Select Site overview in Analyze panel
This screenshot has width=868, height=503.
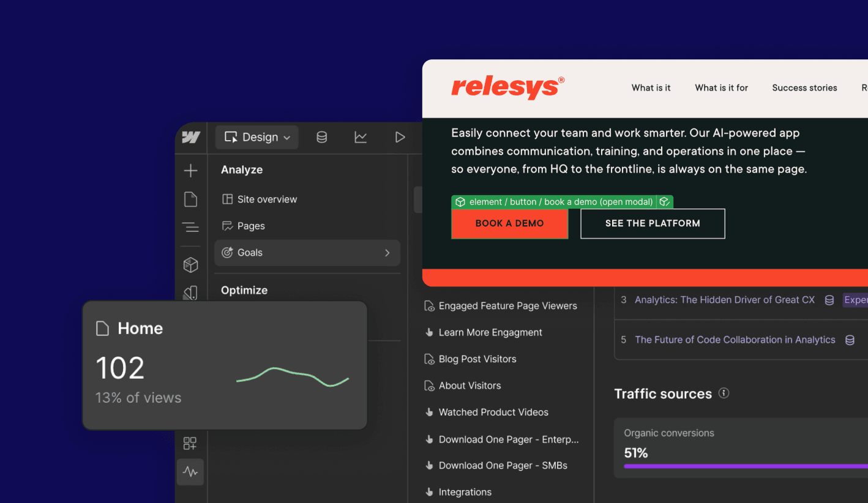(x=267, y=199)
